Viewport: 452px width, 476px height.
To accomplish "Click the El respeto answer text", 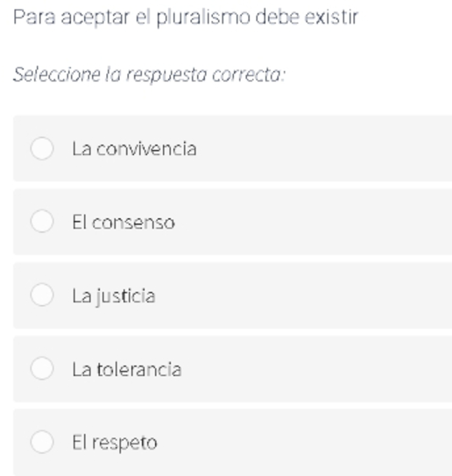I will click(x=115, y=444).
